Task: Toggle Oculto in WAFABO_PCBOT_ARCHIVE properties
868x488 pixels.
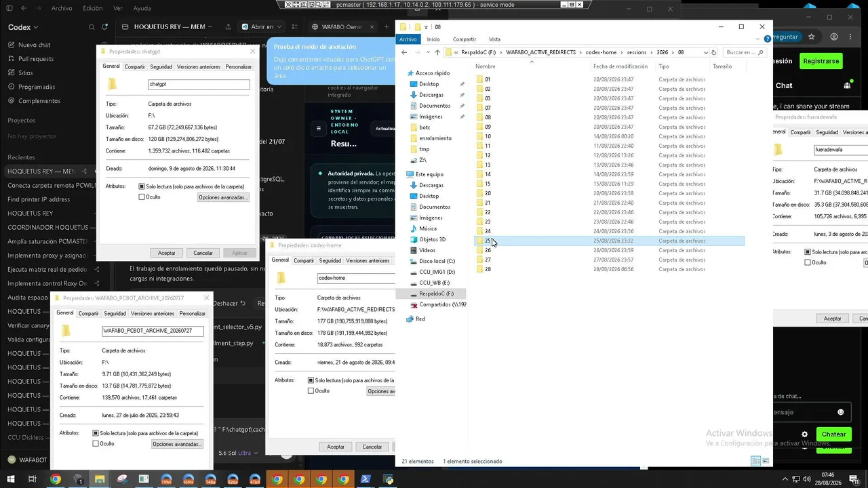Action: coord(96,444)
